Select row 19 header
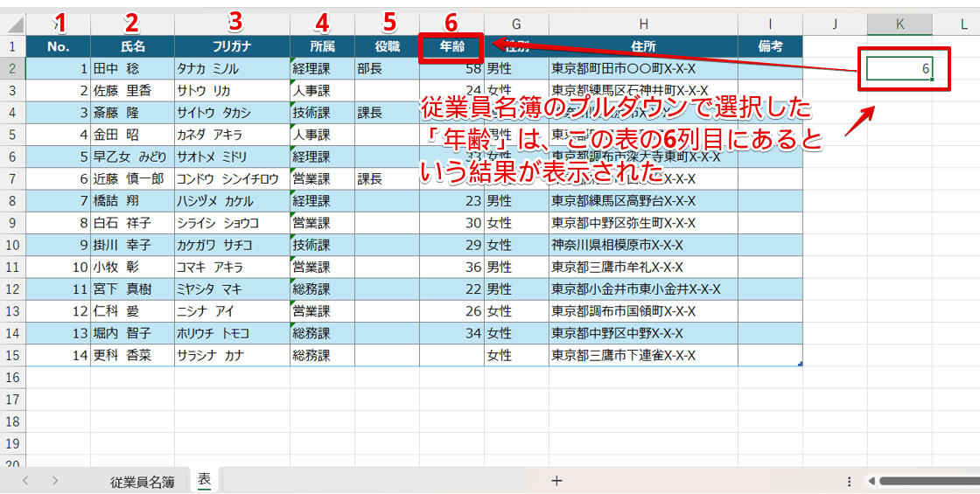The width and height of the screenshot is (980, 494). click(x=13, y=443)
